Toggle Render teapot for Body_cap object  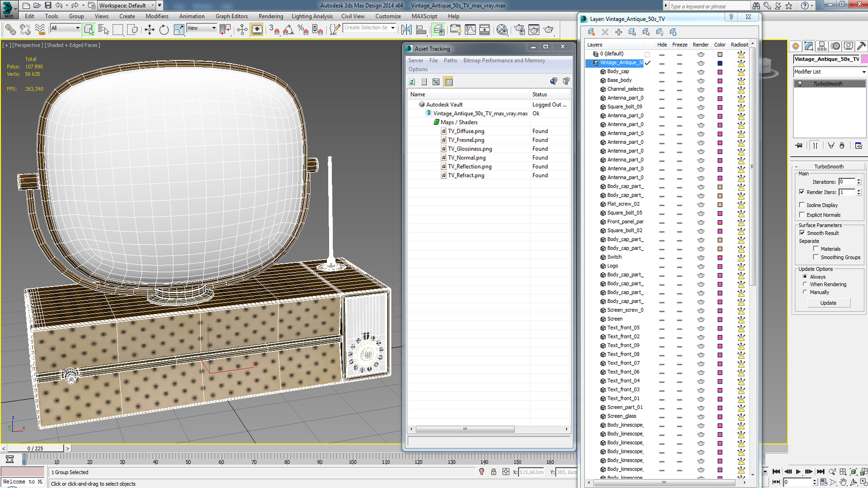[x=701, y=72]
